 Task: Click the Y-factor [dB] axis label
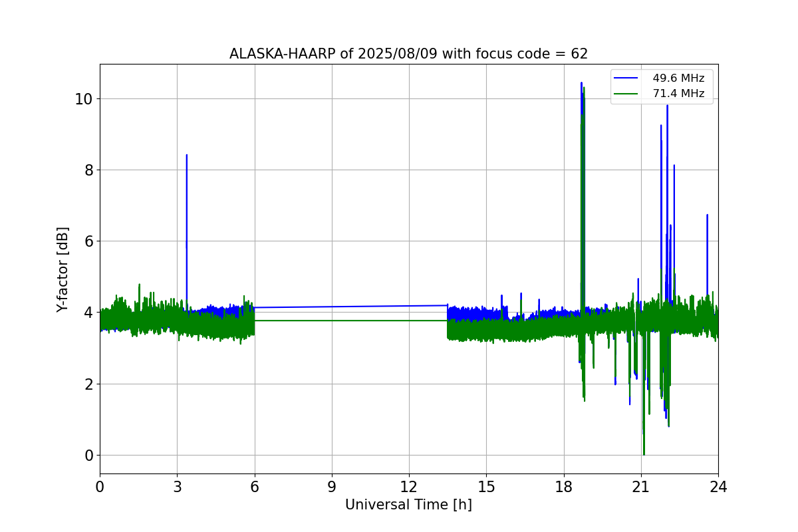pos(63,269)
